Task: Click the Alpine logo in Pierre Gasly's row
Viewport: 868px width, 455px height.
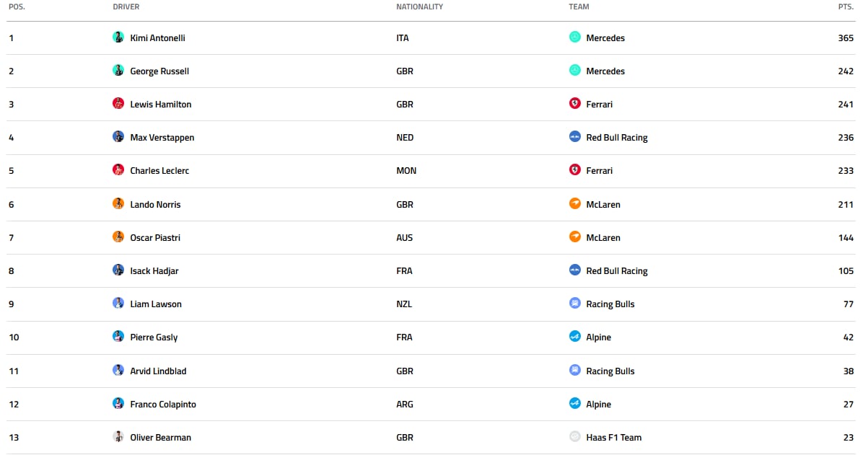Action: click(x=574, y=336)
